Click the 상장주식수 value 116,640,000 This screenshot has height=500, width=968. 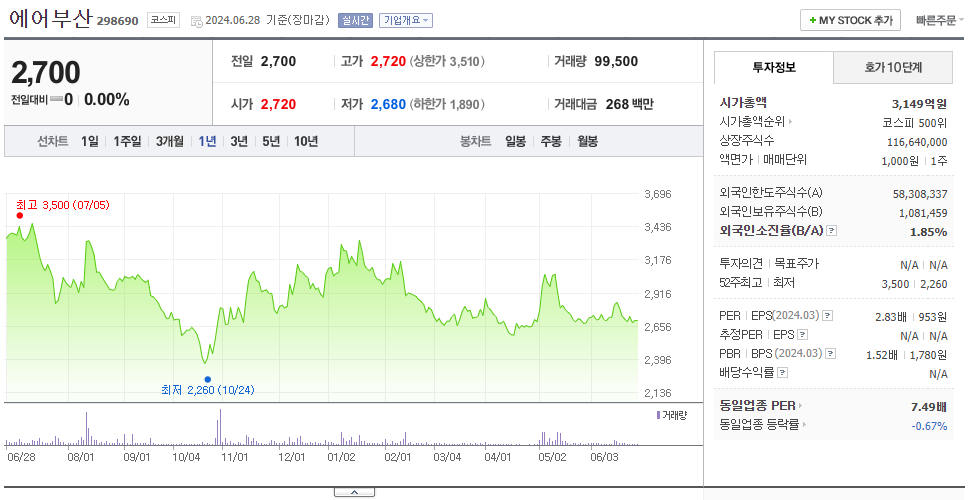coord(917,142)
